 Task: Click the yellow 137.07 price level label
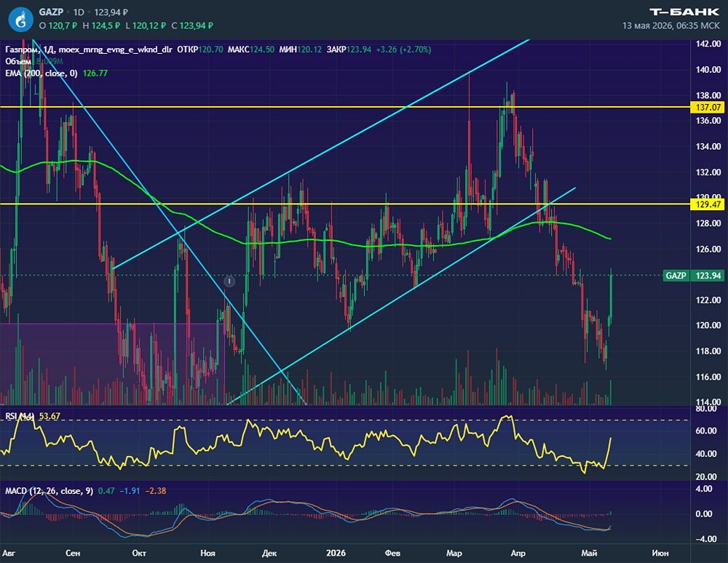click(708, 107)
